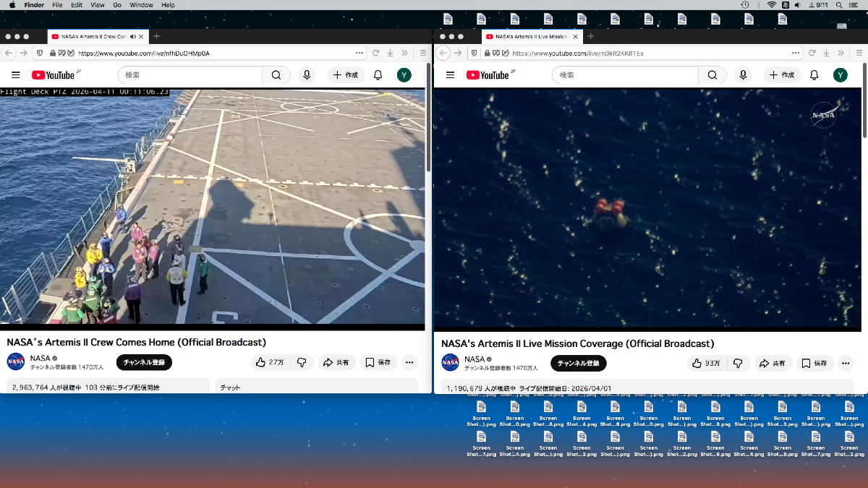This screenshot has width=868, height=488.
Task: Like the Crew Comes Home video (27万)
Action: tap(271, 362)
